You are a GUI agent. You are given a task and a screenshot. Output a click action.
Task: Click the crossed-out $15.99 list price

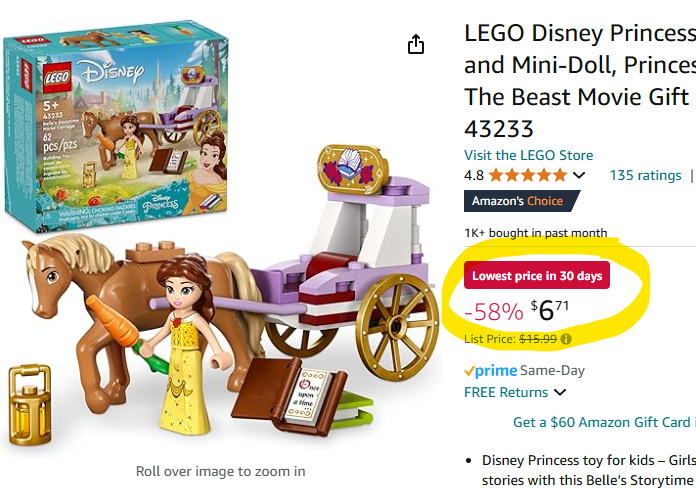[x=538, y=339]
